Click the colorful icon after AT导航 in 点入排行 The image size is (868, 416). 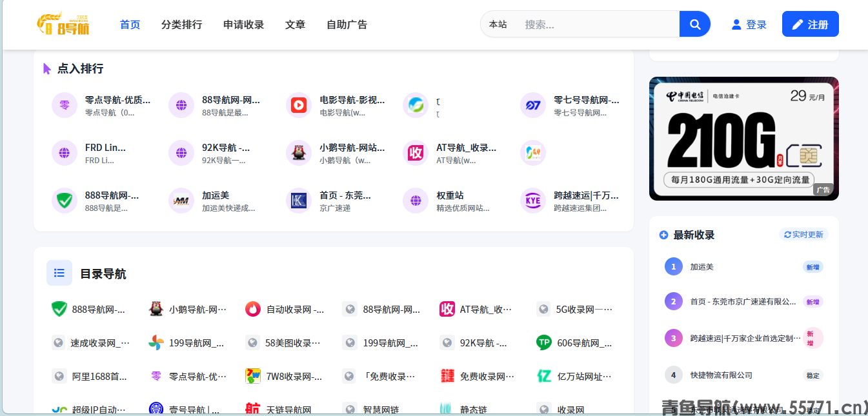(533, 153)
